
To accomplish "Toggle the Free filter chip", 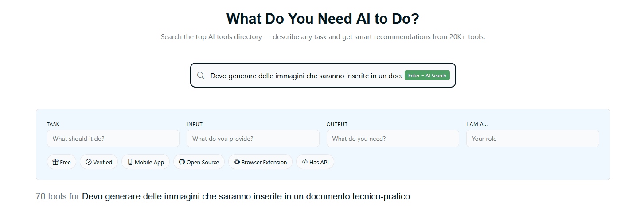I will pos(62,162).
